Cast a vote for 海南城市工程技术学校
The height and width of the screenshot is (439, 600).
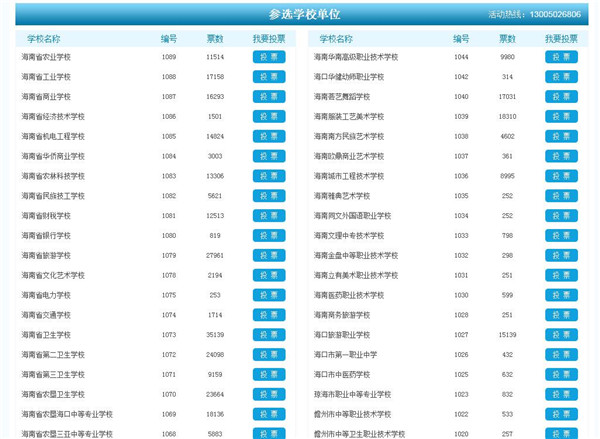[x=561, y=176]
